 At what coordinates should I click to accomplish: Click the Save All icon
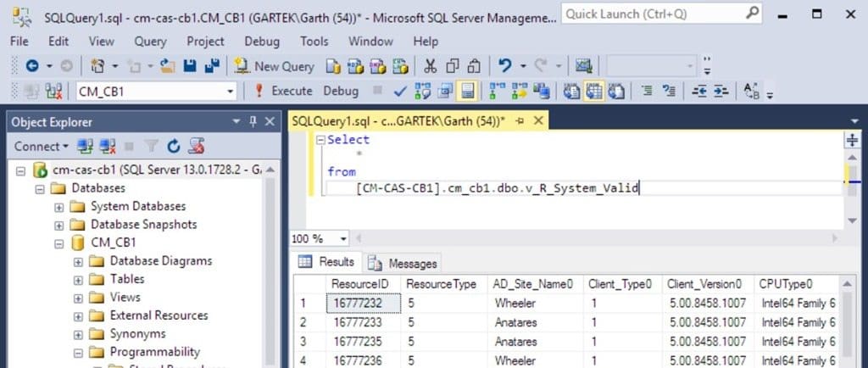[x=211, y=66]
